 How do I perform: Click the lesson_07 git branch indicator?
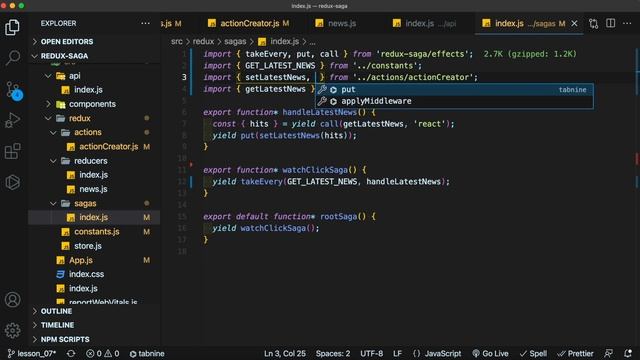click(32, 353)
